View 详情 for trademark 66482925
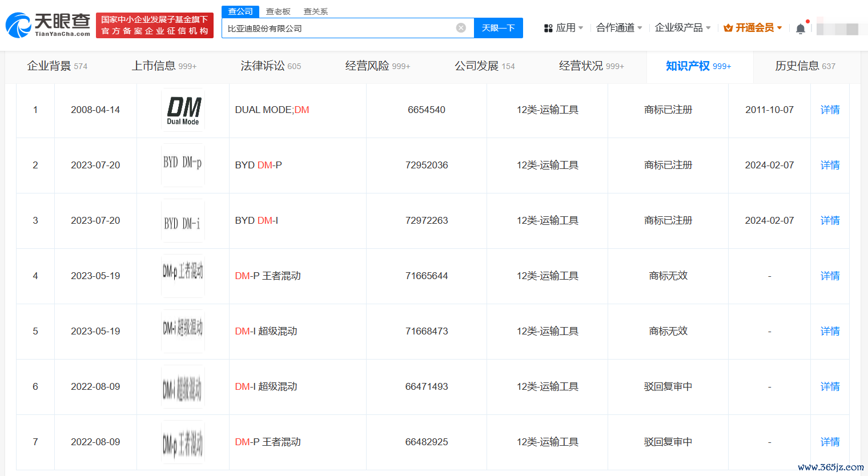The height and width of the screenshot is (476, 868). pyautogui.click(x=830, y=442)
